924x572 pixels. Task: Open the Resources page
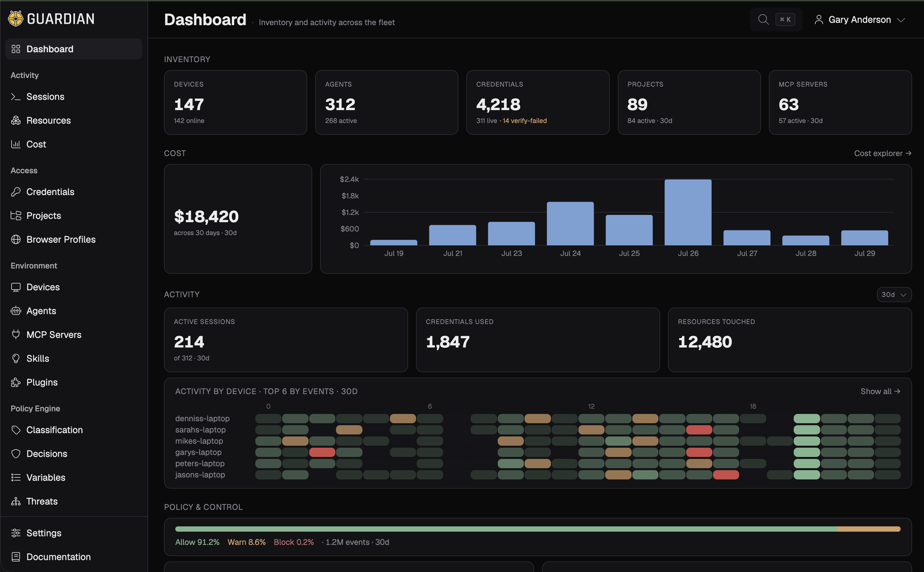click(x=74, y=120)
